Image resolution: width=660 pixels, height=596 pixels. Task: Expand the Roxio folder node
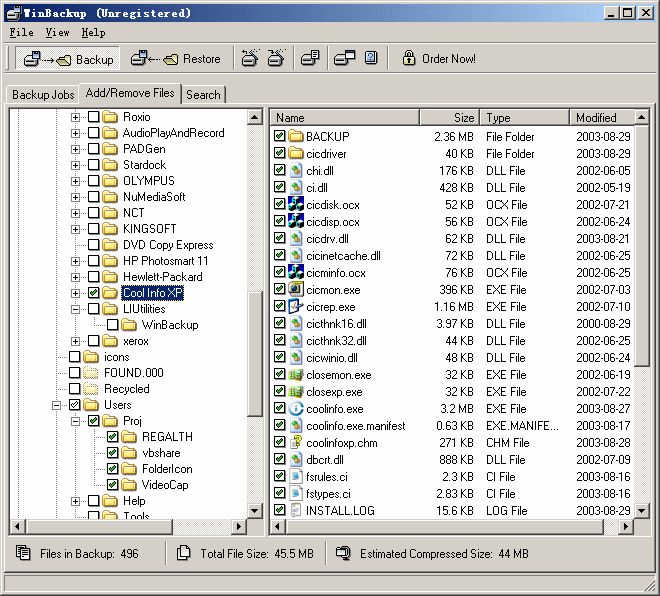pos(75,117)
